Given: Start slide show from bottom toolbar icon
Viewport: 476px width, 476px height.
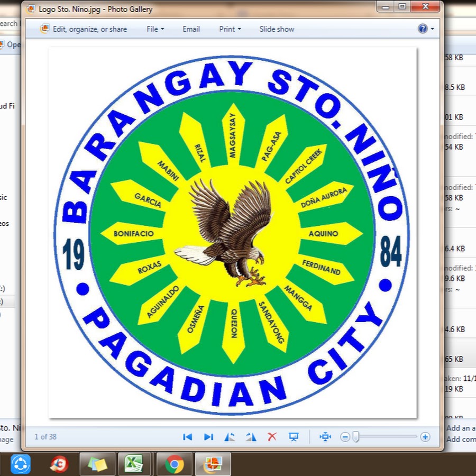Looking at the screenshot, I should [x=294, y=437].
